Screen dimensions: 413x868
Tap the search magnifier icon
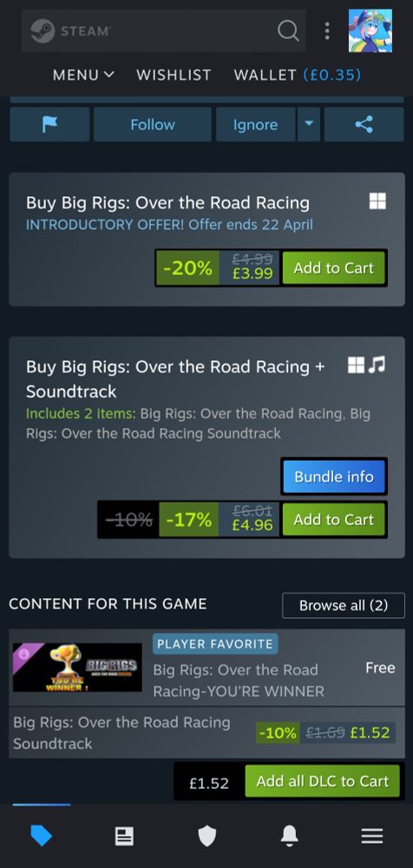click(288, 30)
